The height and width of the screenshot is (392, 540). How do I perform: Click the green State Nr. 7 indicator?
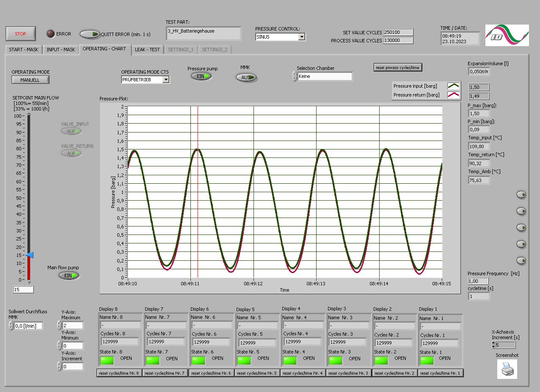(x=153, y=360)
